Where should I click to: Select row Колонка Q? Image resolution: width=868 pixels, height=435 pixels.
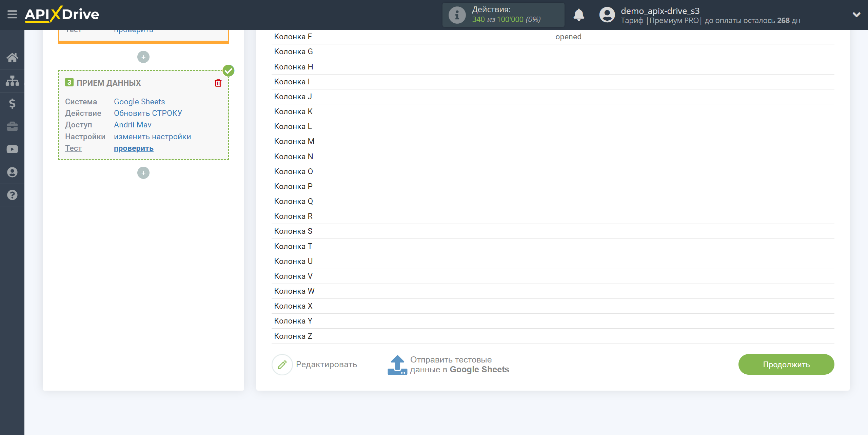pos(553,201)
